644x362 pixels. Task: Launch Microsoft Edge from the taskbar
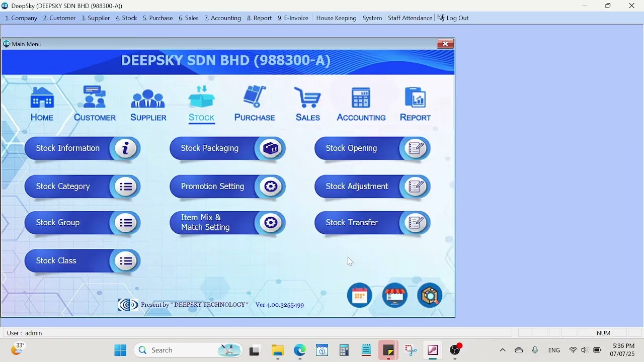(x=300, y=350)
